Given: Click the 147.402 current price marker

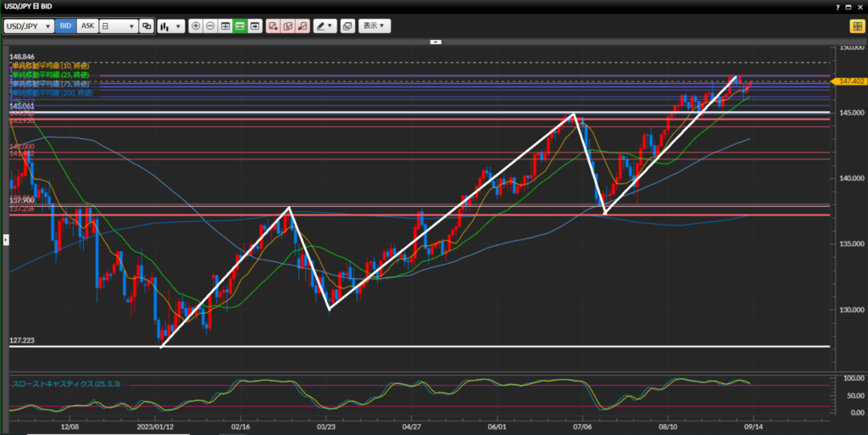Looking at the screenshot, I should (x=849, y=81).
